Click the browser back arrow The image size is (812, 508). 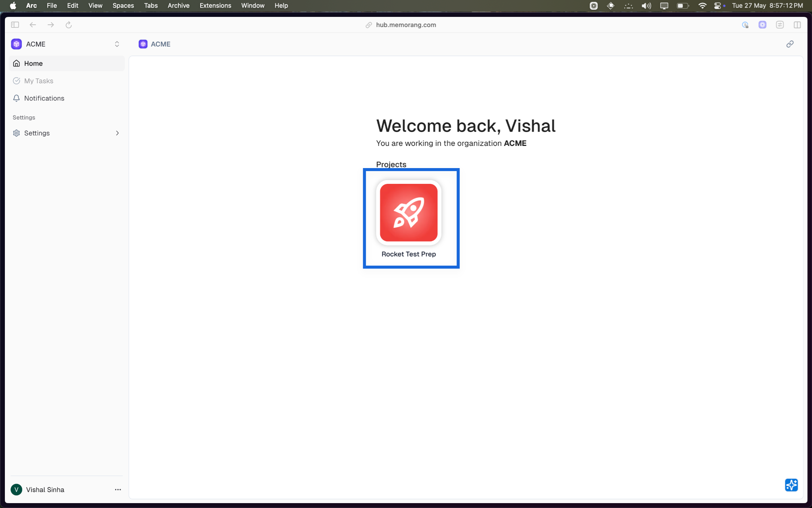click(x=33, y=25)
